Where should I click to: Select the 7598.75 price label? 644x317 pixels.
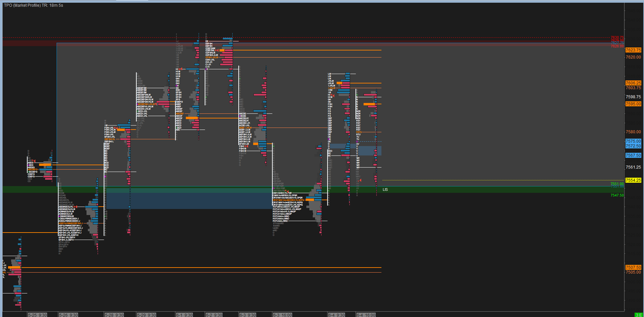pos(633,97)
